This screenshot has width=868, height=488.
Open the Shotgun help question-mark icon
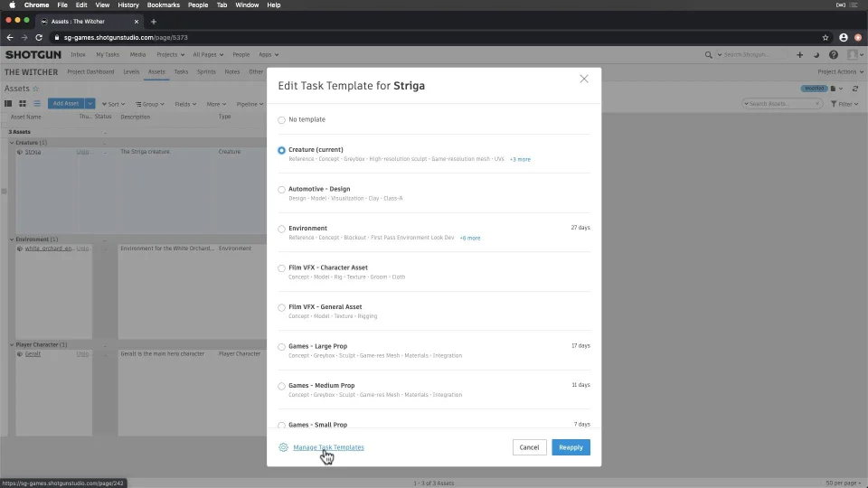[x=833, y=55]
